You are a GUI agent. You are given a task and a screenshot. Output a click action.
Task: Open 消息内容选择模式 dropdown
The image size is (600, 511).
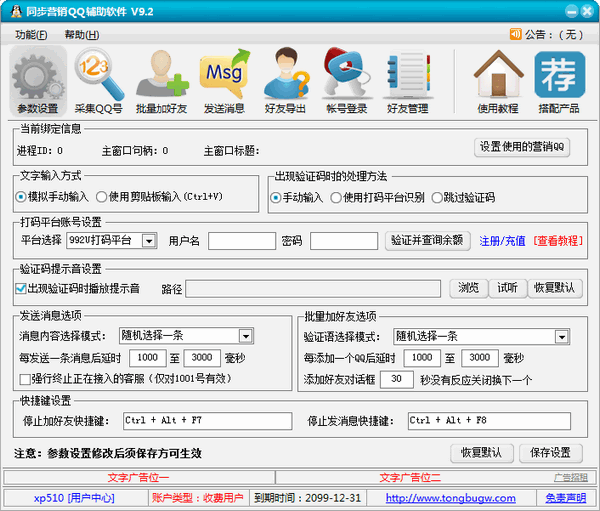click(x=246, y=336)
